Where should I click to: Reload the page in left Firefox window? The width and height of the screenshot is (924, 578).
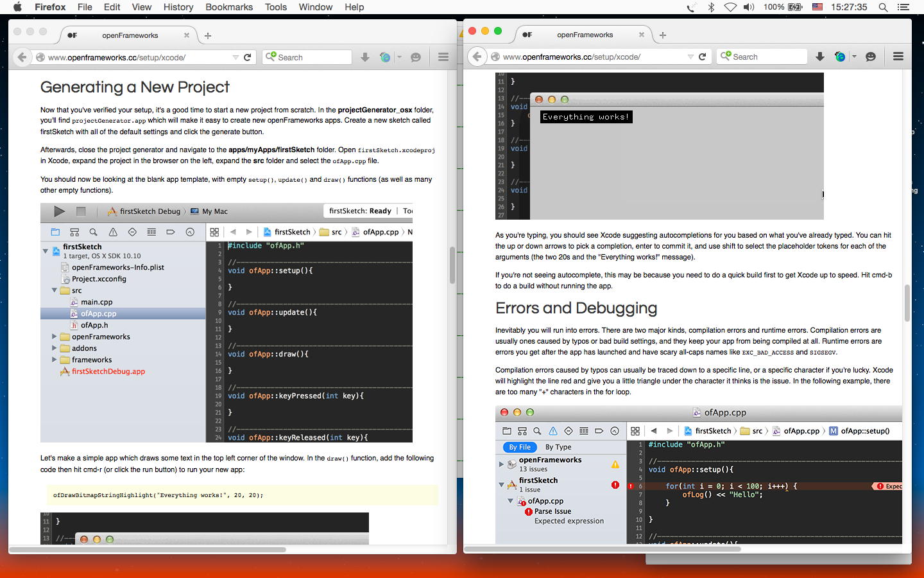click(x=247, y=57)
